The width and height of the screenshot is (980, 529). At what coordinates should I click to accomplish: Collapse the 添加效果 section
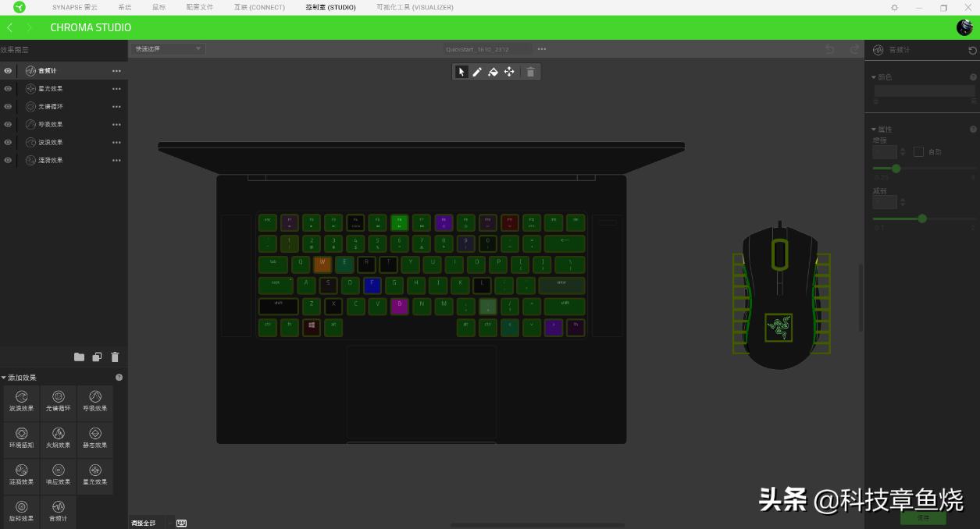pyautogui.click(x=3, y=377)
